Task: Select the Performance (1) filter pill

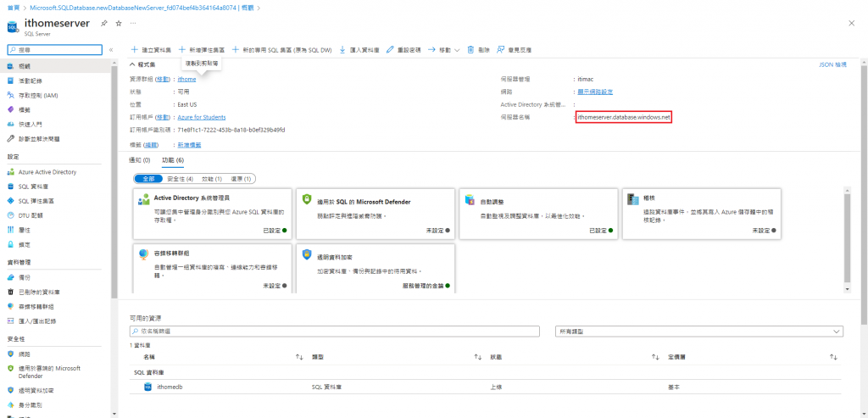Action: click(x=211, y=179)
